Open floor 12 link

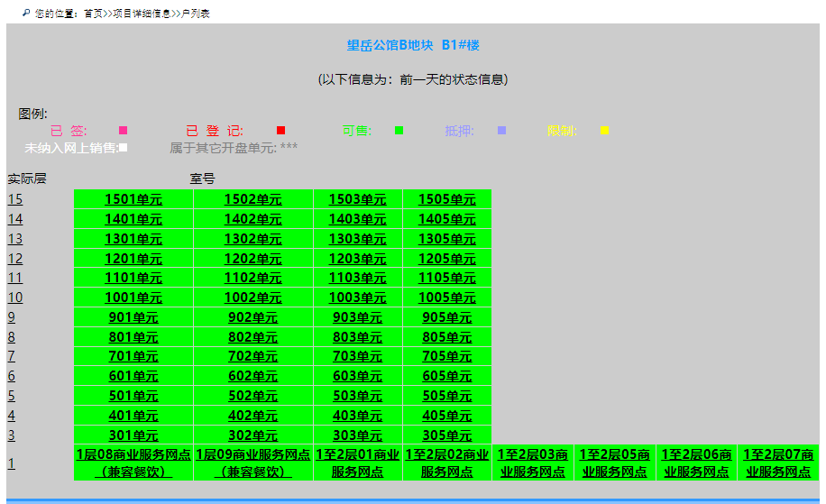pos(14,259)
